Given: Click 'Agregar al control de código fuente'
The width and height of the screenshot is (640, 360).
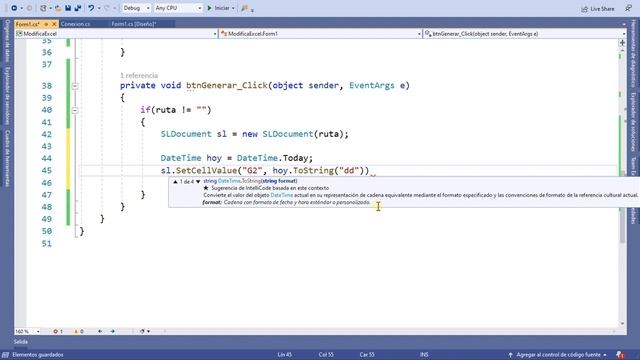Looking at the screenshot, I should click(x=558, y=355).
